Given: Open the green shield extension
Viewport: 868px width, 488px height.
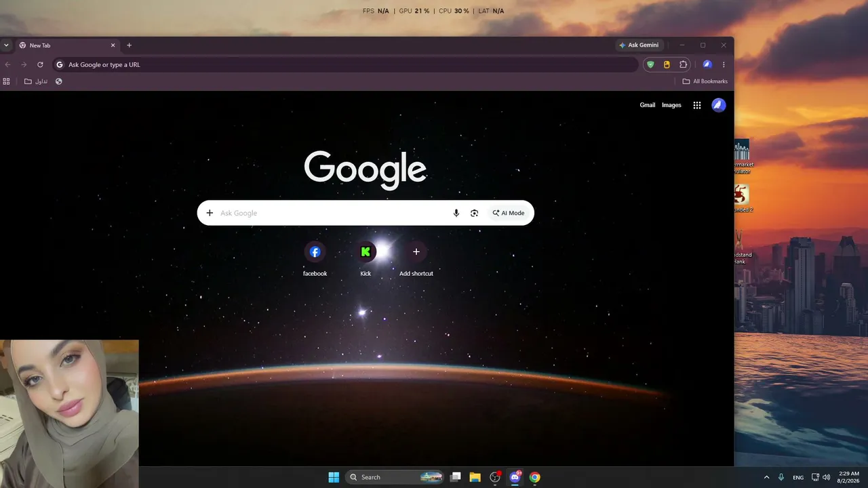Looking at the screenshot, I should [651, 64].
